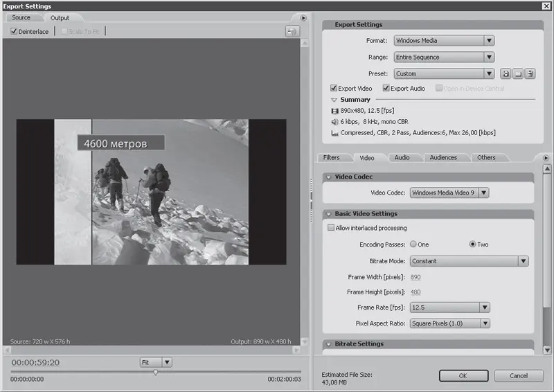
Task: Uncheck the Export Audio checkbox
Action: pyautogui.click(x=386, y=88)
